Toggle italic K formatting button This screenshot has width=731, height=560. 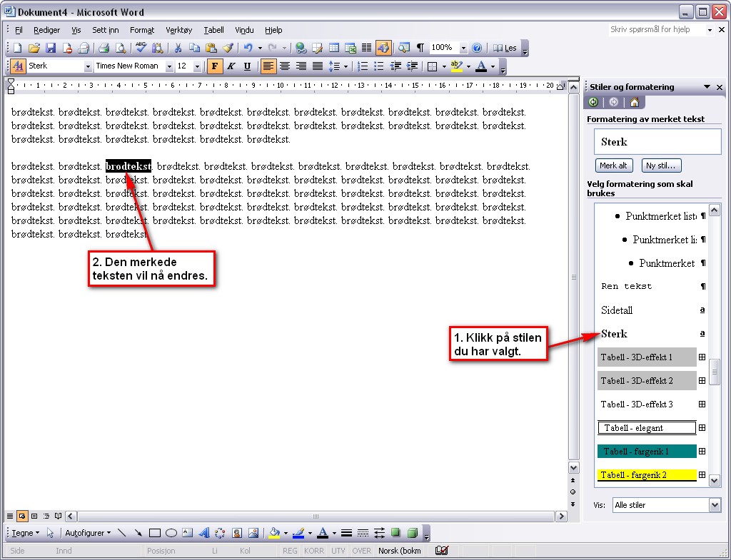tap(231, 66)
